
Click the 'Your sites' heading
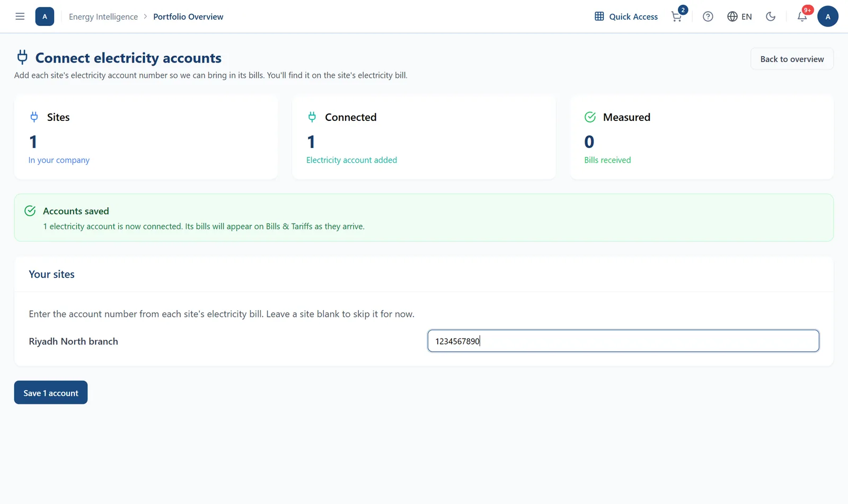coord(51,274)
